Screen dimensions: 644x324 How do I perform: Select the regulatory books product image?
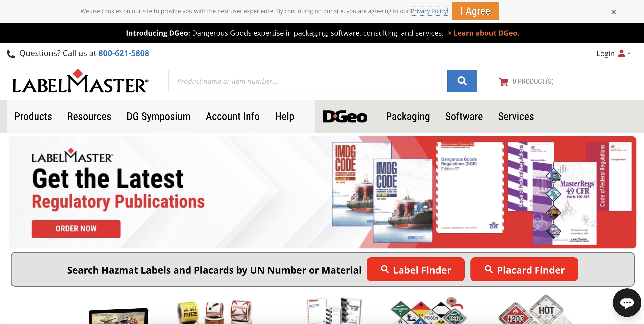[x=334, y=310]
